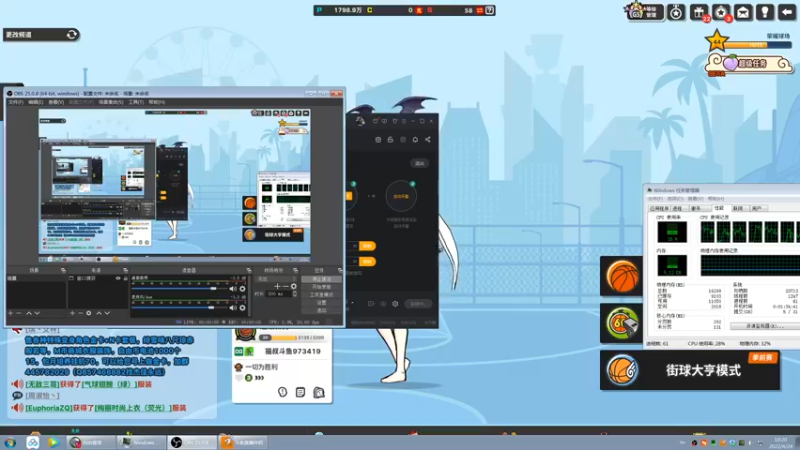The width and height of the screenshot is (800, 450).
Task: Open the mail envelope icon
Action: 743,12
